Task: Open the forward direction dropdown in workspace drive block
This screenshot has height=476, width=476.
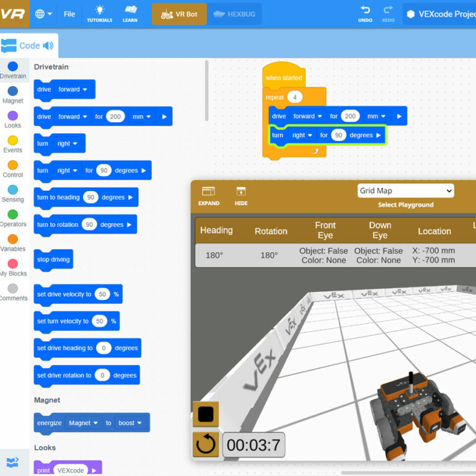Action: coord(308,116)
